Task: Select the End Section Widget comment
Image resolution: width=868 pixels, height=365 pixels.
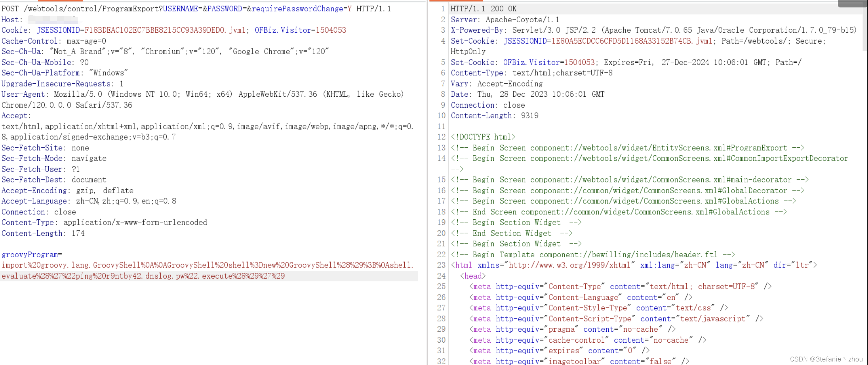Action: [x=511, y=233]
